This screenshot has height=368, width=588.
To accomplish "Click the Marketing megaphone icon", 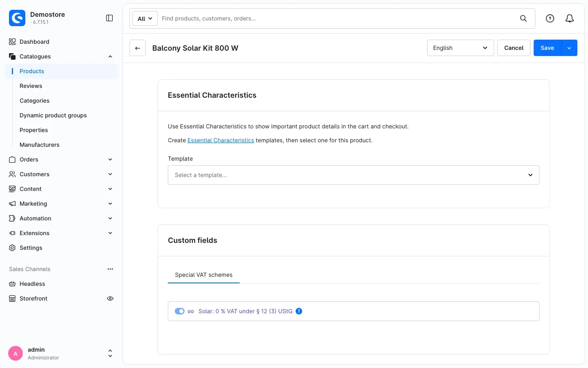I will pos(12,204).
